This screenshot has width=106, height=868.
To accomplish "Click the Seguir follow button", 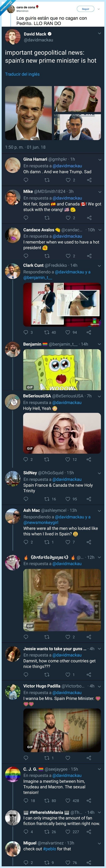I will pos(86,9).
